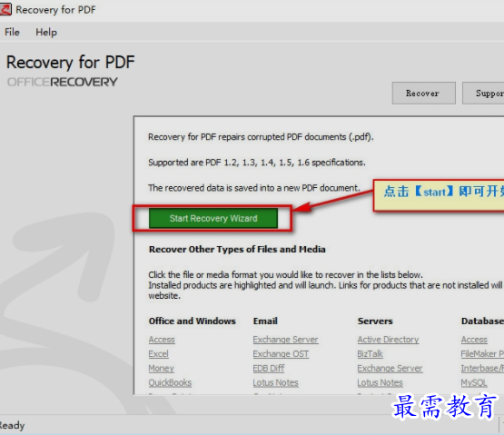Click the Recover button
This screenshot has width=504, height=435.
(424, 94)
